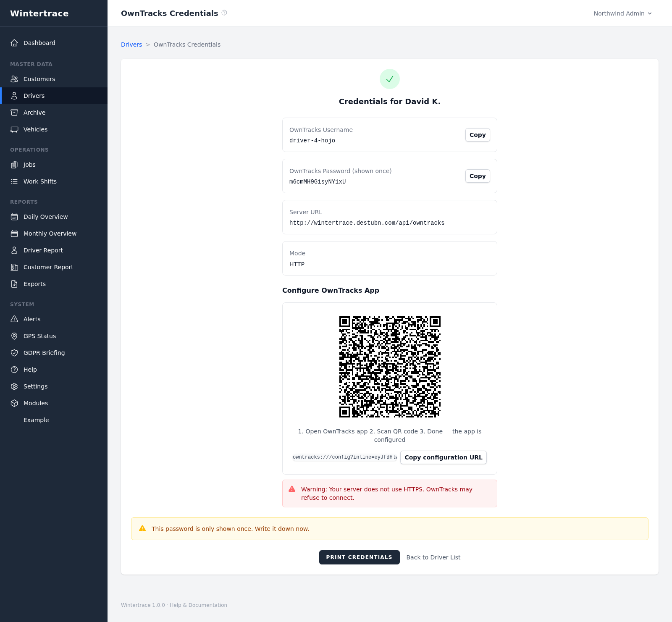The image size is (672, 622).
Task: Click the HTTP mode value
Action: (x=297, y=264)
